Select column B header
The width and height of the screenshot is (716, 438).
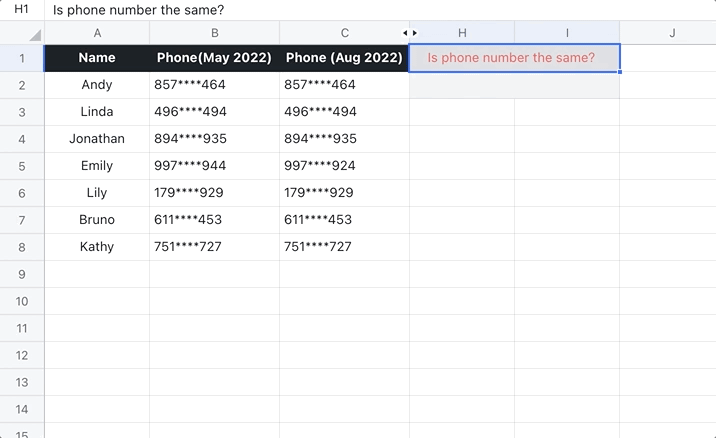(x=214, y=33)
